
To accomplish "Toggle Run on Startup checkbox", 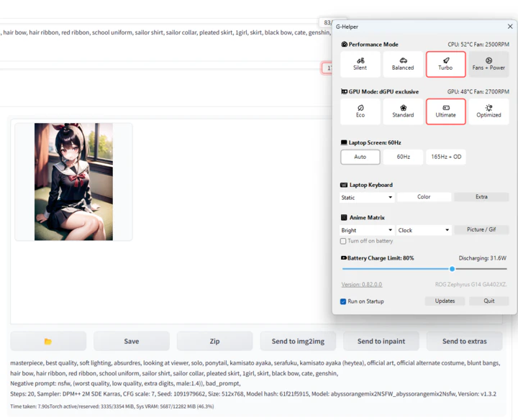I will (x=343, y=301).
